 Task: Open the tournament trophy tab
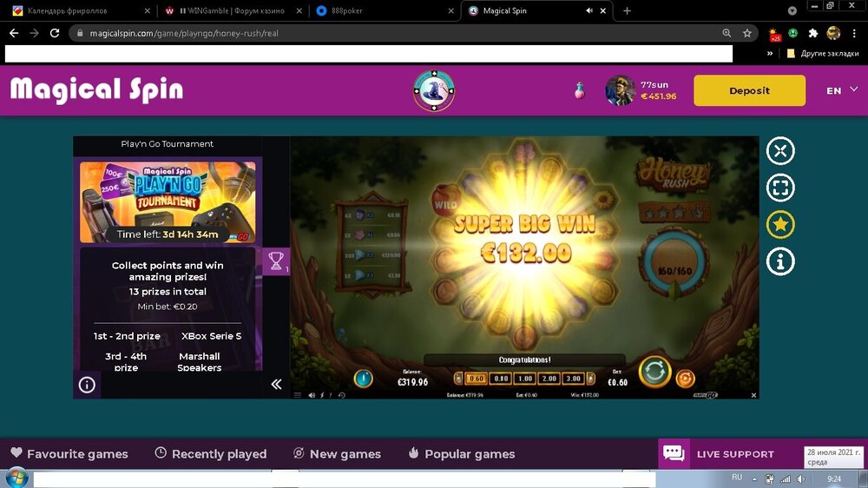tap(276, 261)
